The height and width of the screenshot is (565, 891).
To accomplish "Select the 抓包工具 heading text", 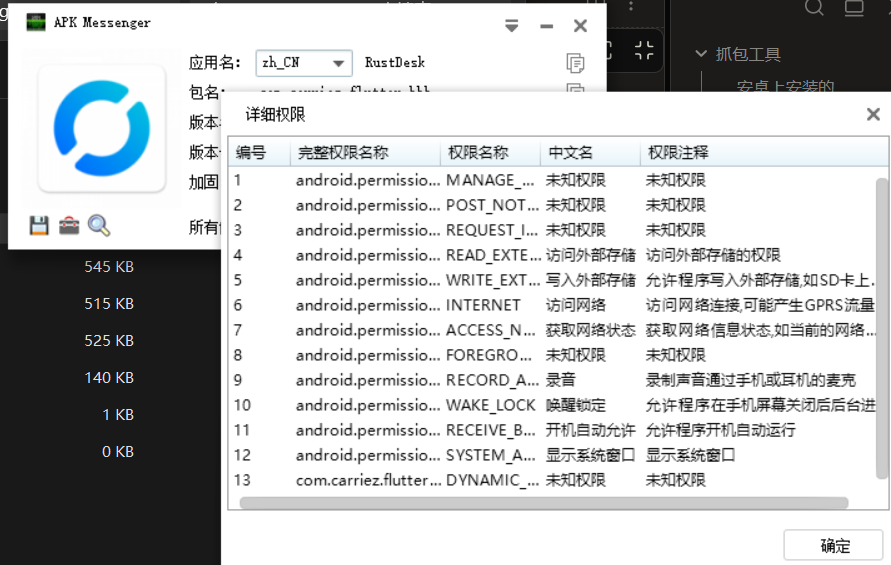I will (x=748, y=54).
